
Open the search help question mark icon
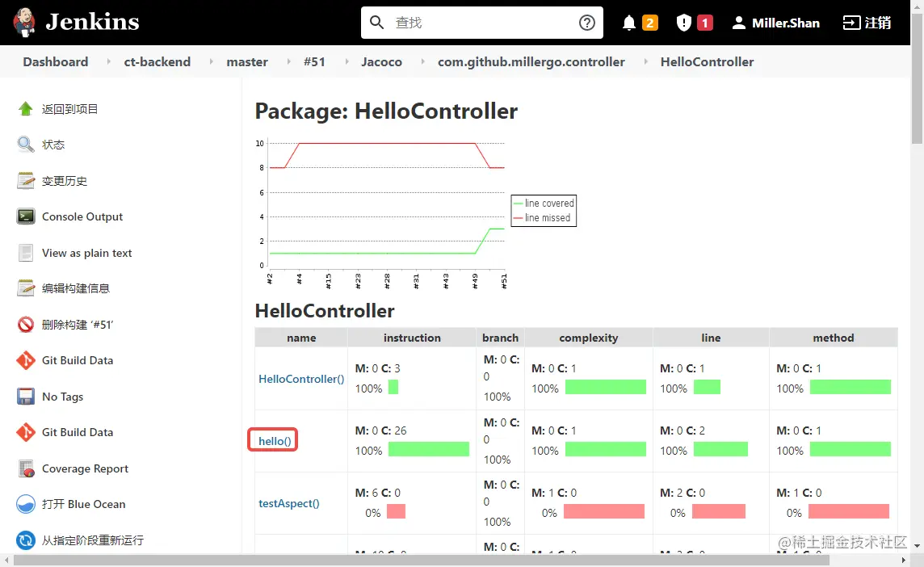click(x=587, y=23)
